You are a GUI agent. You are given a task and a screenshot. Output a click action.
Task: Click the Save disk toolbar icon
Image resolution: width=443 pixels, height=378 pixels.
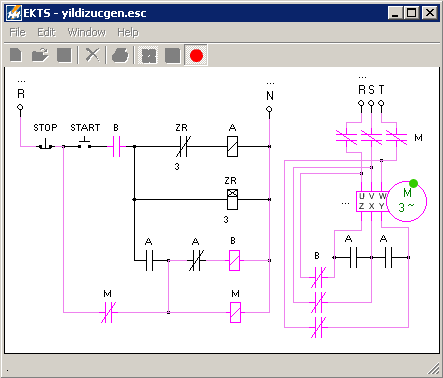[x=64, y=55]
